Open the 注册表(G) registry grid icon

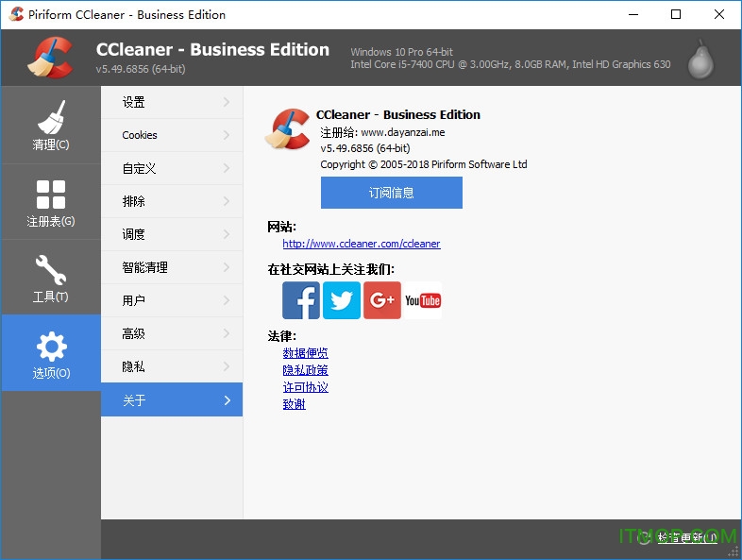51,195
